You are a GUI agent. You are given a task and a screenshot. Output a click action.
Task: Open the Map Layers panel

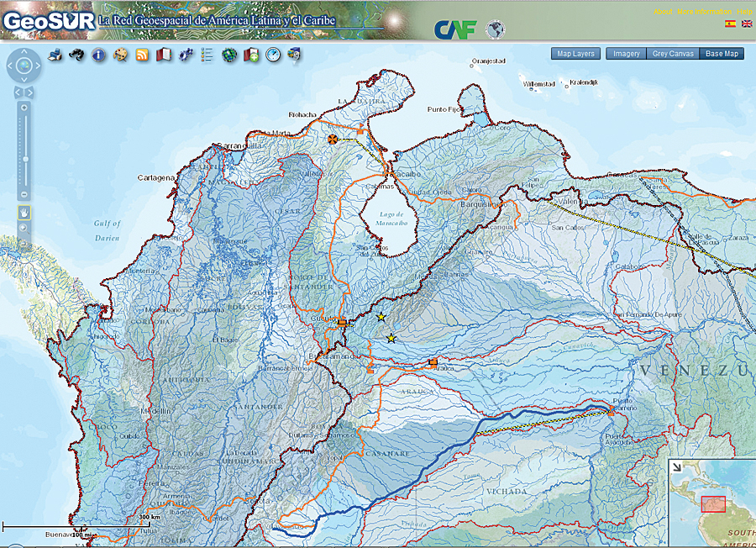click(x=575, y=54)
